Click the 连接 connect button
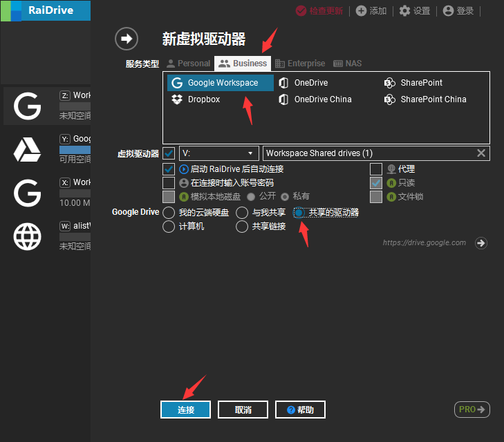 pyautogui.click(x=186, y=410)
